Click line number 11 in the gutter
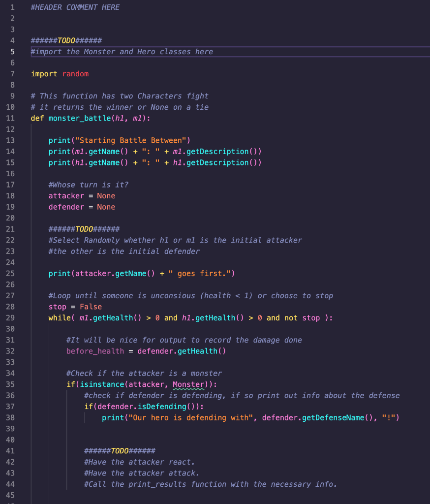 10,118
